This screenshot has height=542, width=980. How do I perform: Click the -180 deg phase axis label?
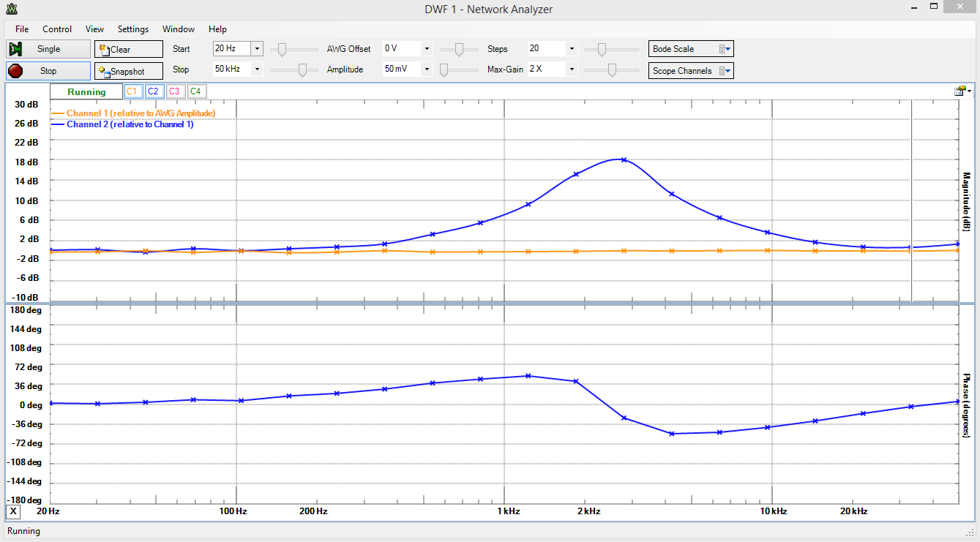pos(24,500)
